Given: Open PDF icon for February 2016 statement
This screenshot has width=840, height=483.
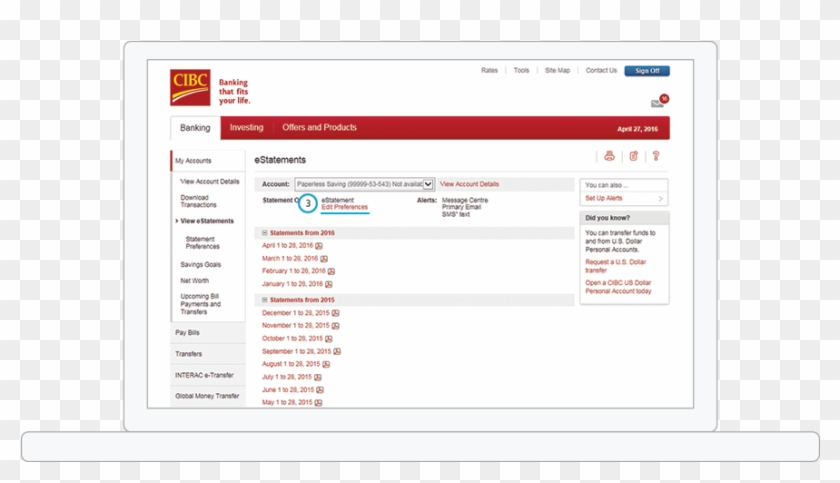Looking at the screenshot, I should click(331, 271).
